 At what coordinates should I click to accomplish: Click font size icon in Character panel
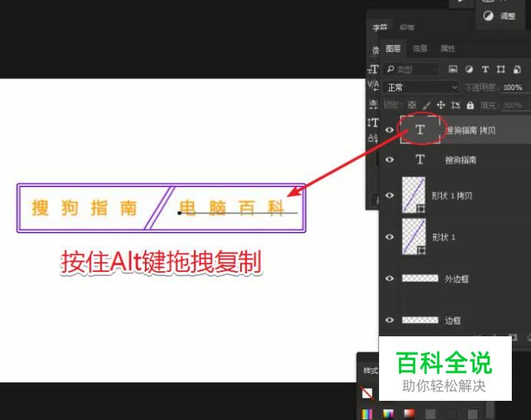pyautogui.click(x=373, y=69)
